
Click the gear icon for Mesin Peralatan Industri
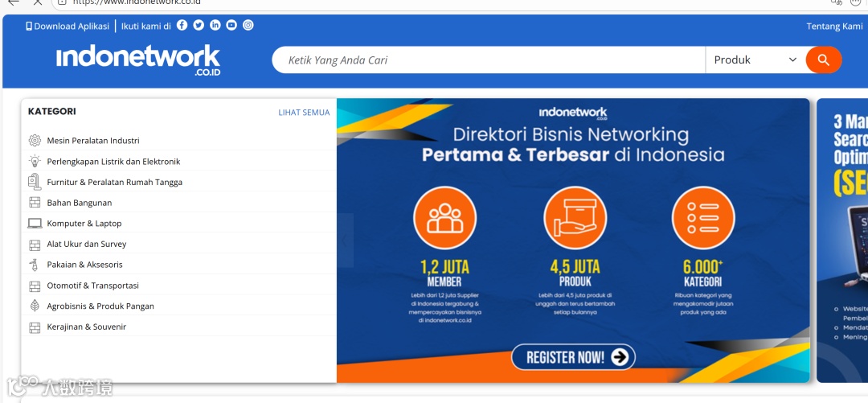(35, 140)
